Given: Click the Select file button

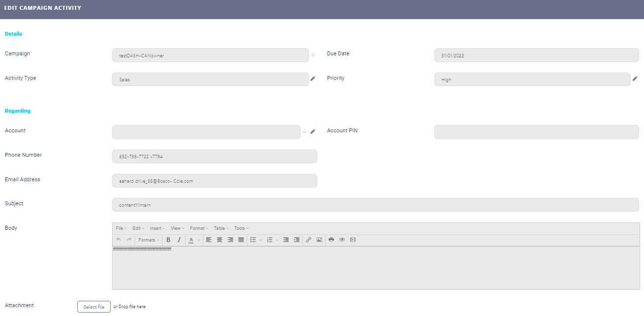Looking at the screenshot, I should (94, 307).
